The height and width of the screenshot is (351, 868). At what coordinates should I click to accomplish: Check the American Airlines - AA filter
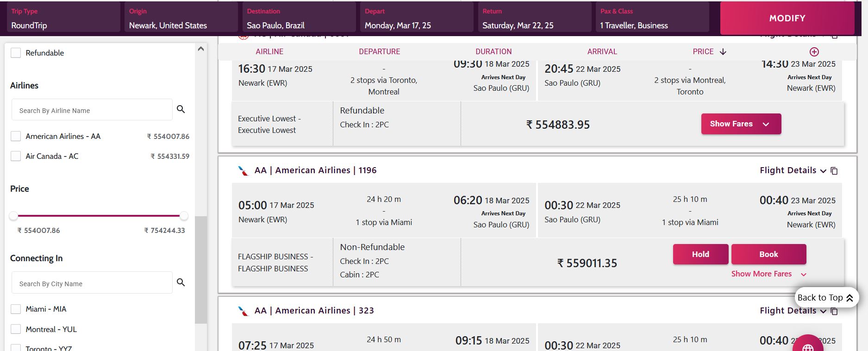click(16, 136)
